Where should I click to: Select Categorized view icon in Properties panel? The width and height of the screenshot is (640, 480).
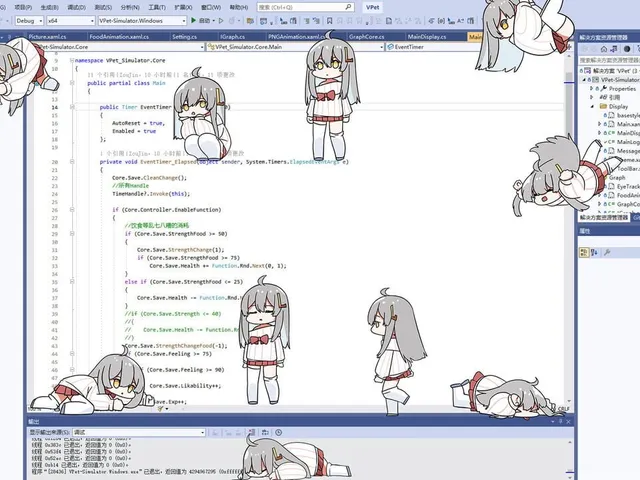point(584,252)
